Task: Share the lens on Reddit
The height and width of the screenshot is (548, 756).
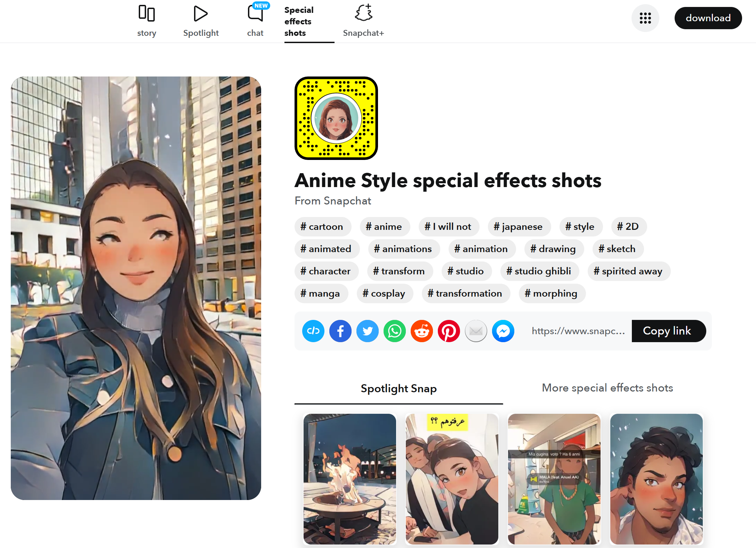Action: [x=421, y=331]
